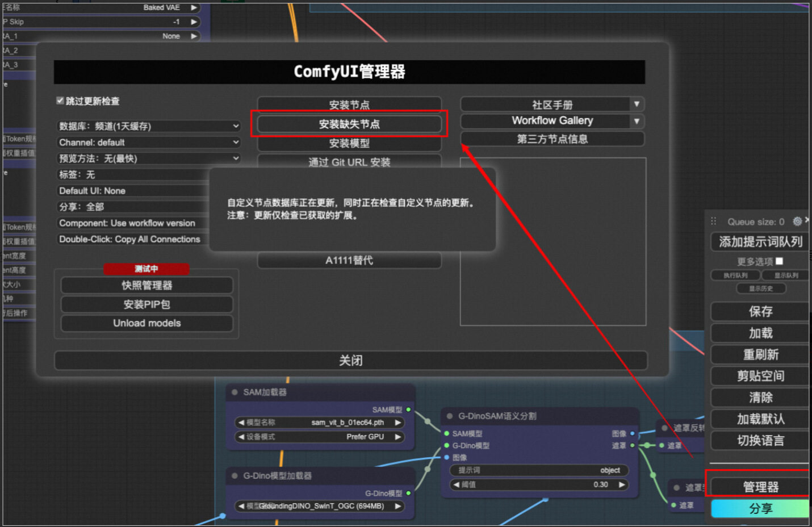Click the 安装模型 button
812x527 pixels.
pyautogui.click(x=349, y=143)
